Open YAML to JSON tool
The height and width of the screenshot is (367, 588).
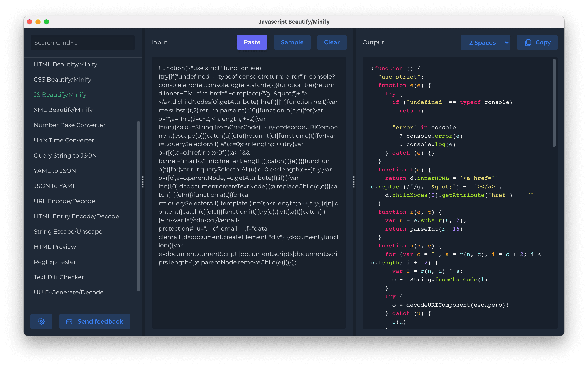[x=55, y=171]
